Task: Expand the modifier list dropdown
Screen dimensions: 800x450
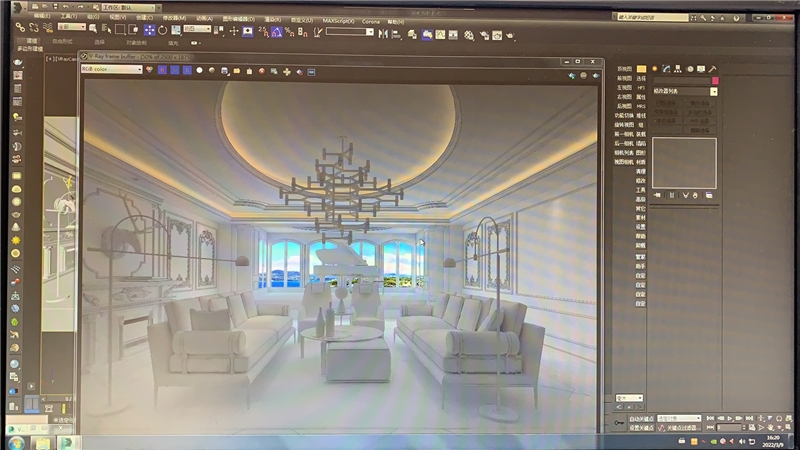Action: (x=713, y=91)
